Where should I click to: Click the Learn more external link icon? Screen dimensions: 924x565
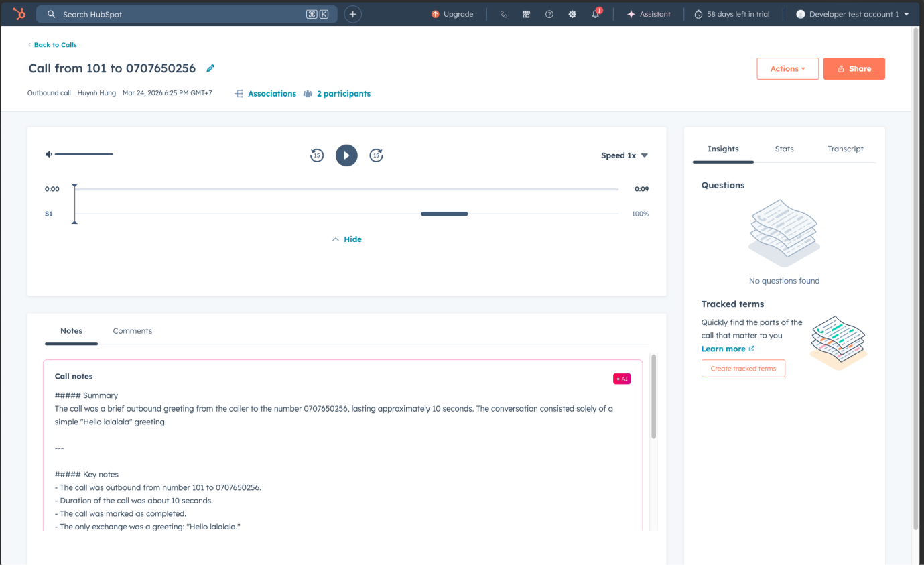[752, 349]
